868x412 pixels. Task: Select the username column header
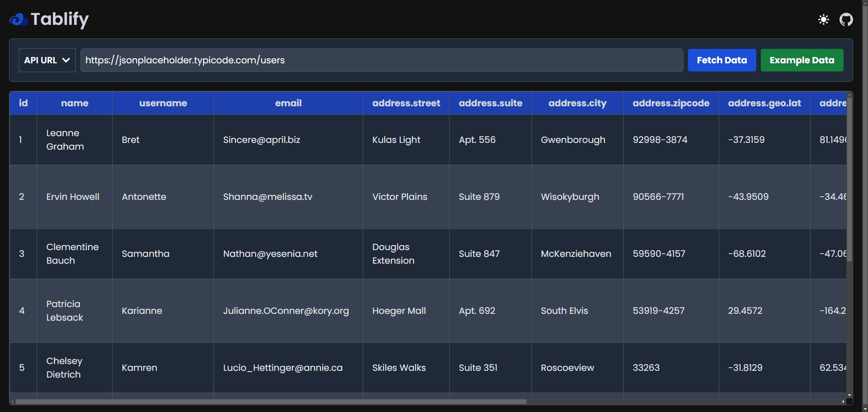(x=163, y=103)
